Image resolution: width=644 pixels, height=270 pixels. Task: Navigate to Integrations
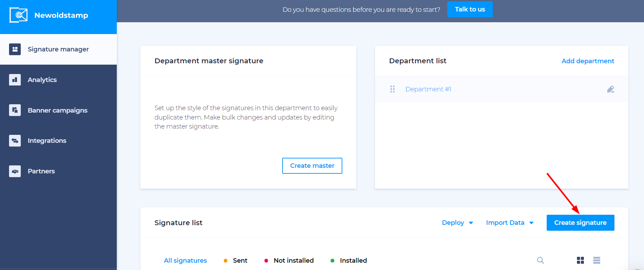pos(58,141)
